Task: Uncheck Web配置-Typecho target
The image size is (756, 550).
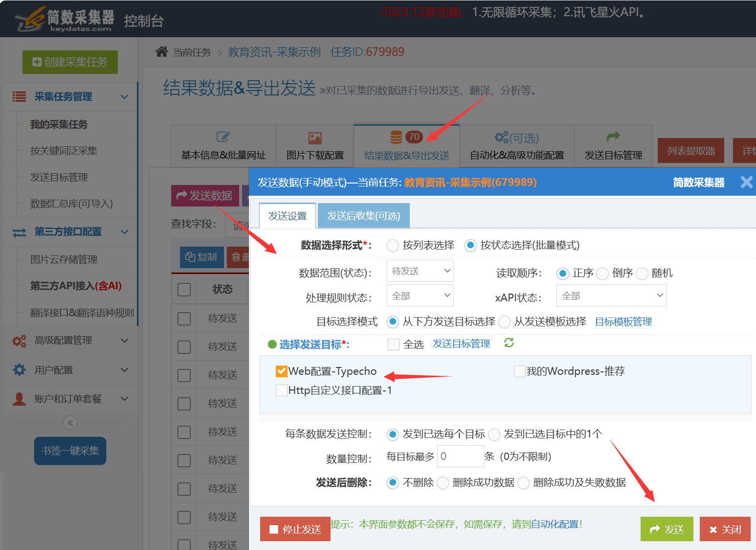Action: [x=281, y=371]
